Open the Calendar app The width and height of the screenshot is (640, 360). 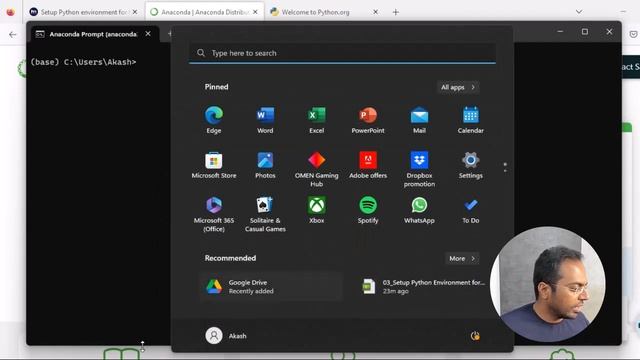click(x=471, y=120)
